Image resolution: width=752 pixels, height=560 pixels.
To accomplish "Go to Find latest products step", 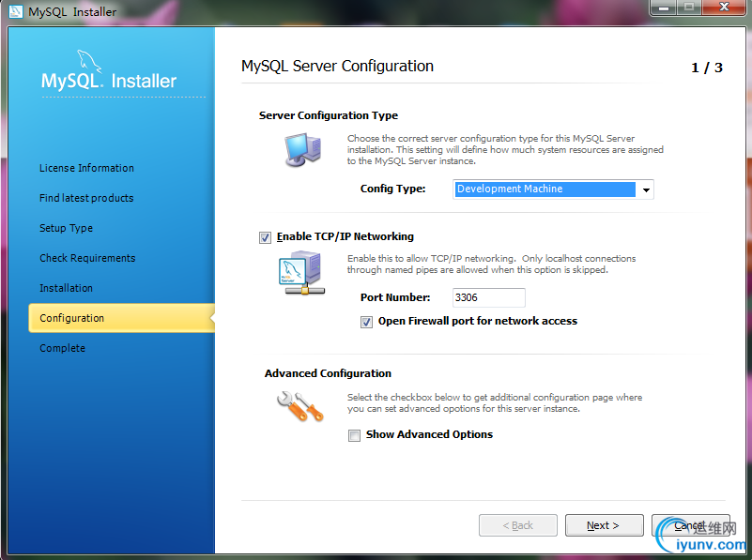I will (86, 198).
